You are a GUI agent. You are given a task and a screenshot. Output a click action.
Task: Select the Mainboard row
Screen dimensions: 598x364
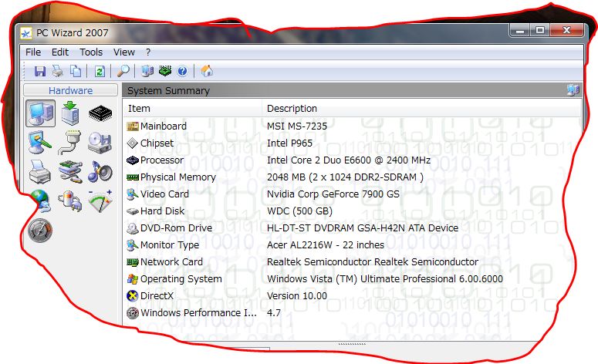click(x=353, y=126)
